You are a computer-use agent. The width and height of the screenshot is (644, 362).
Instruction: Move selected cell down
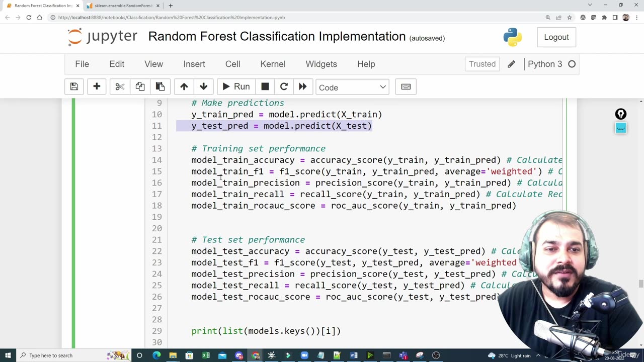pos(203,87)
